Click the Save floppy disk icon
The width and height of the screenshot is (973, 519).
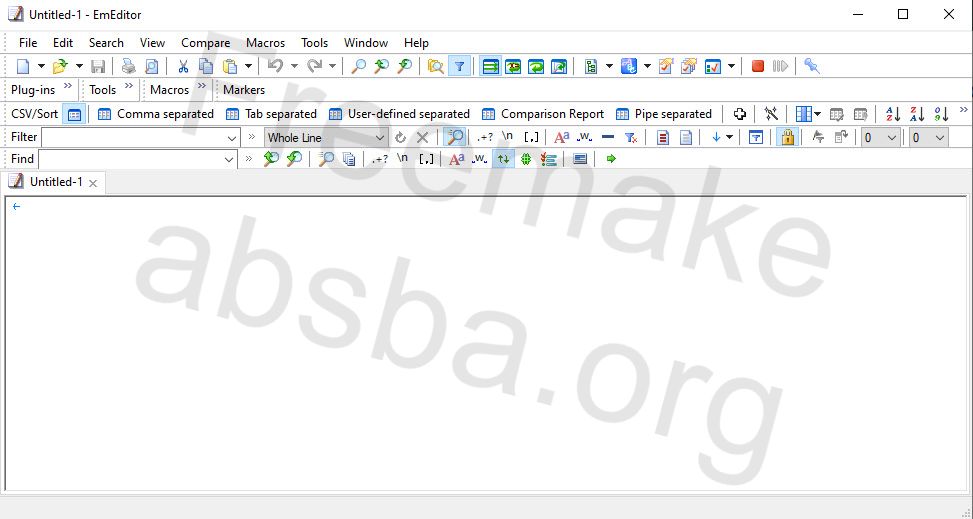[98, 66]
